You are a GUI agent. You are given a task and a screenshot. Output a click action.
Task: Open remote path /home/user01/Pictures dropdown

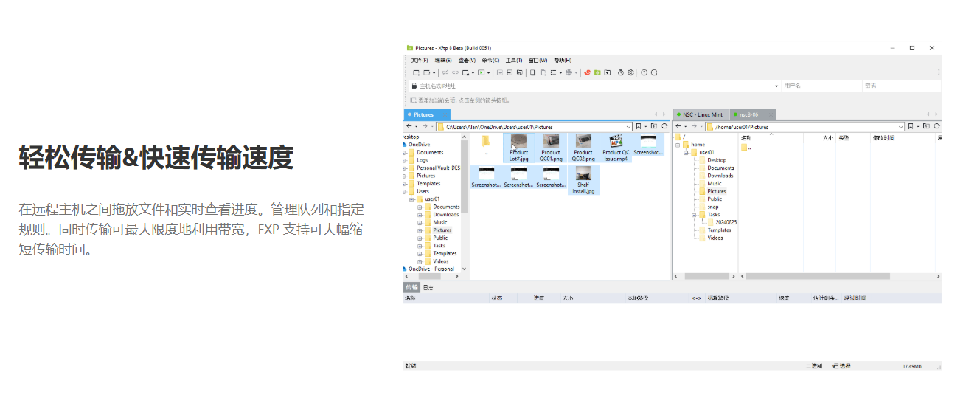pyautogui.click(x=900, y=127)
